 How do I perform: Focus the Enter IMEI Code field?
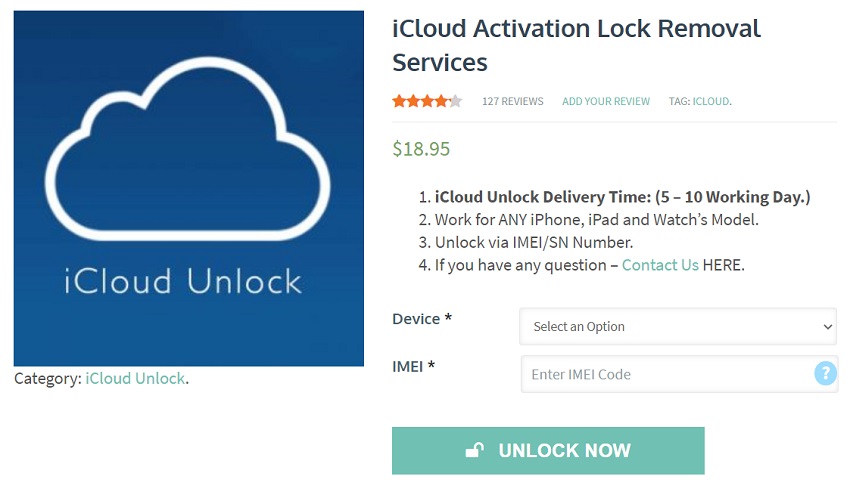[x=679, y=374]
